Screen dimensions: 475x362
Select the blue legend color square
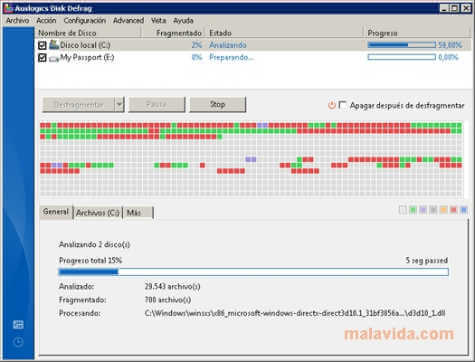[463, 210]
